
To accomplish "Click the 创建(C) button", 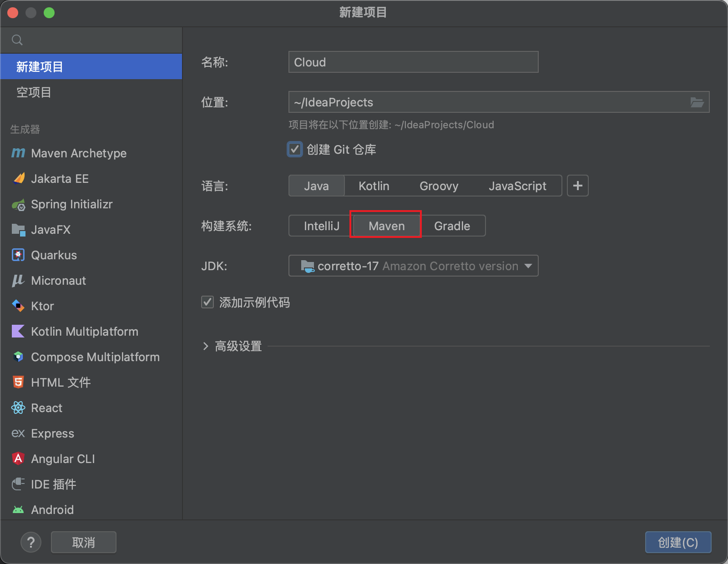I will pos(678,542).
